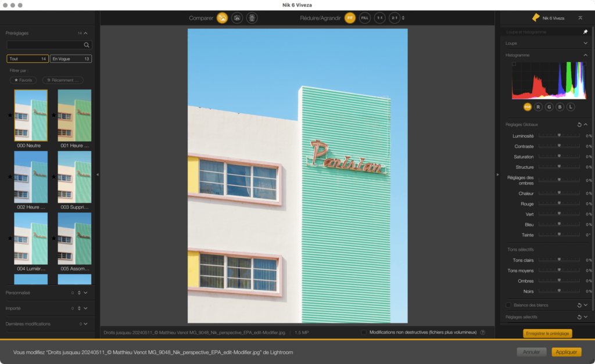Expand the Balance des blancs section
Screen dimensions: 595x364
[x=586, y=305]
